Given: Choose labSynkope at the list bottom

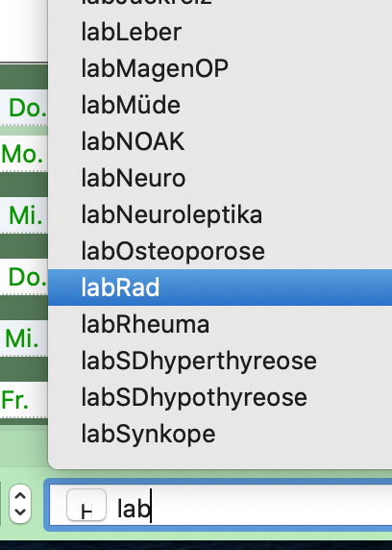Looking at the screenshot, I should coord(220,434).
